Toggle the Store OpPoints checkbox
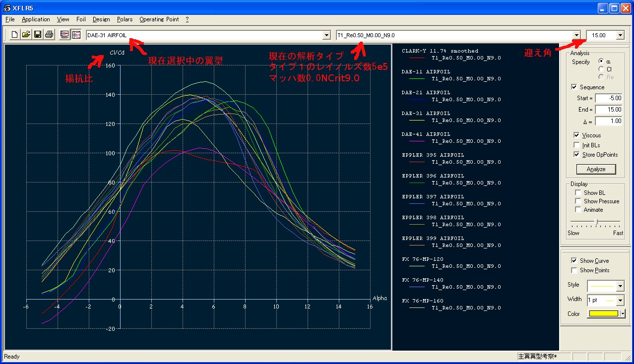This screenshot has height=364, width=634. coord(576,155)
